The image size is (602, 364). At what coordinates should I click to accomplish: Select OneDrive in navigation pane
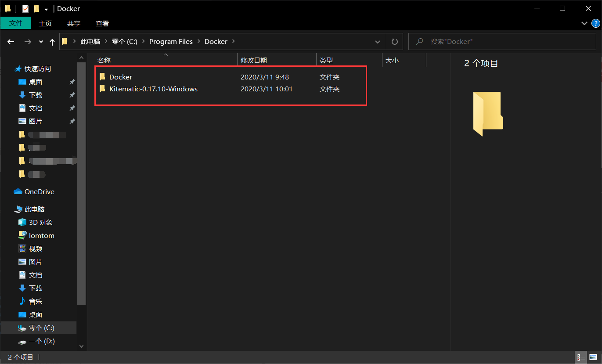click(x=39, y=192)
